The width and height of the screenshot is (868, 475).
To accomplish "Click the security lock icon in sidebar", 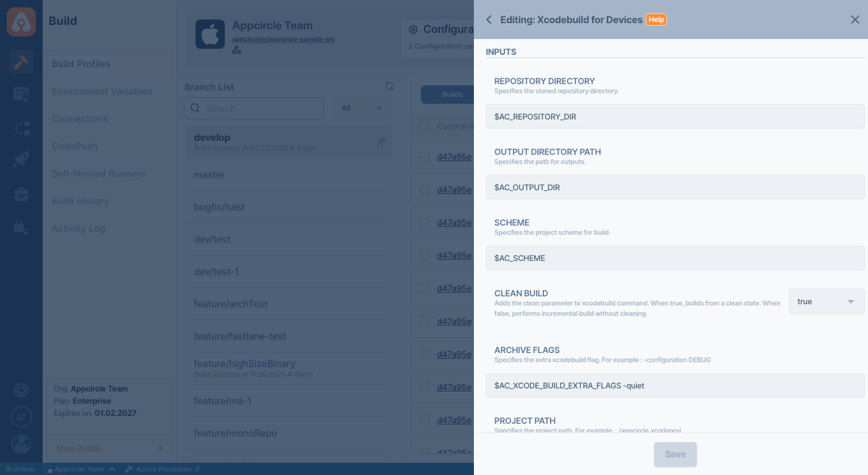I will pyautogui.click(x=21, y=226).
